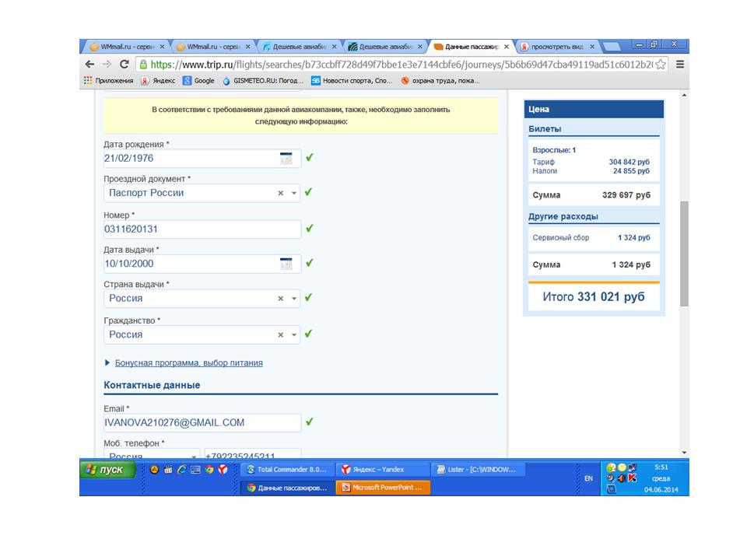Click the scrollbar down arrow
Image resolution: width=747 pixels, height=560 pixels.
pyautogui.click(x=684, y=453)
